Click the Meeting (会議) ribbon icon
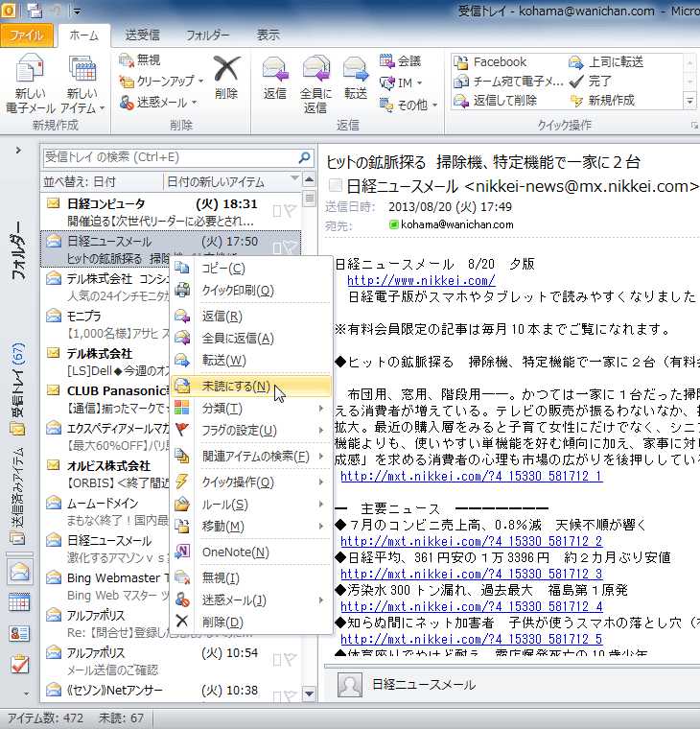The image size is (700, 729). [386, 60]
